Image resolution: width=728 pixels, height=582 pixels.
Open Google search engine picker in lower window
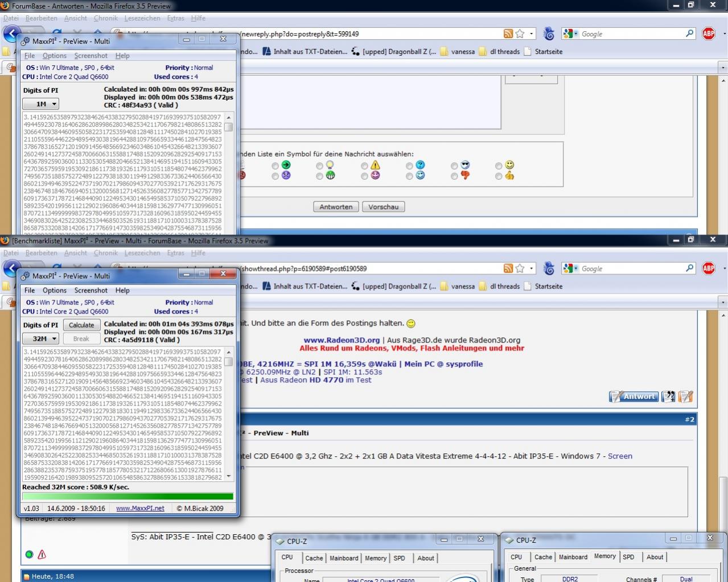pyautogui.click(x=570, y=269)
